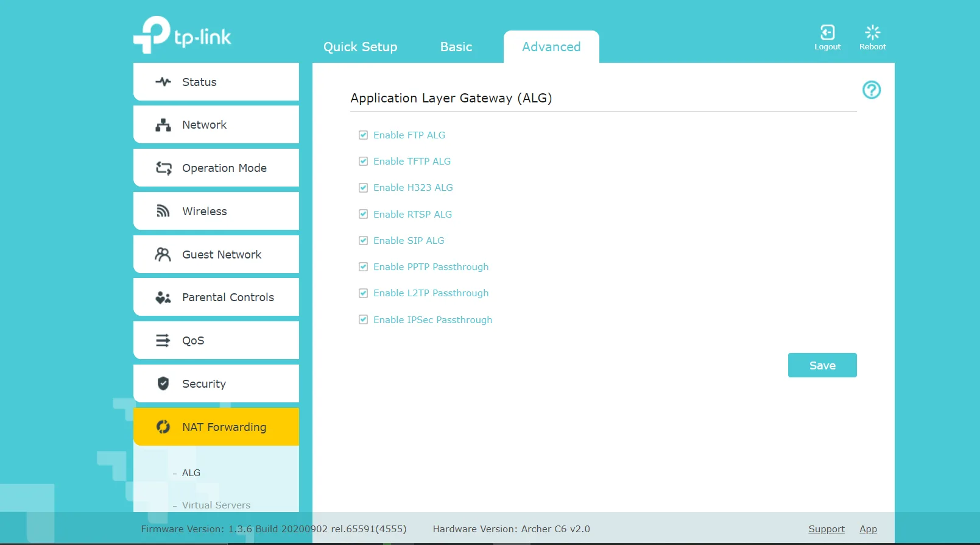Uncheck Enable FTP ALG checkbox
Viewport: 980px width, 545px height.
tap(364, 135)
